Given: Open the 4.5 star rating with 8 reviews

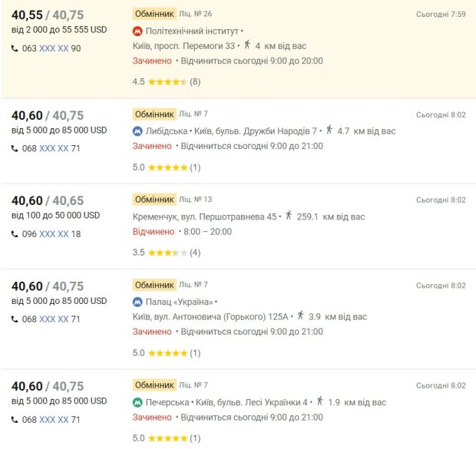Looking at the screenshot, I should pyautogui.click(x=167, y=81).
